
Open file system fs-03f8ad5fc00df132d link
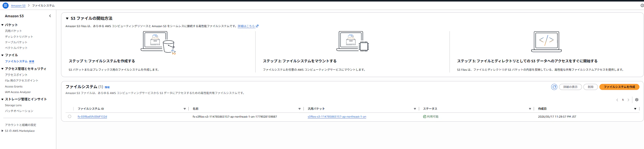[x=92, y=117]
